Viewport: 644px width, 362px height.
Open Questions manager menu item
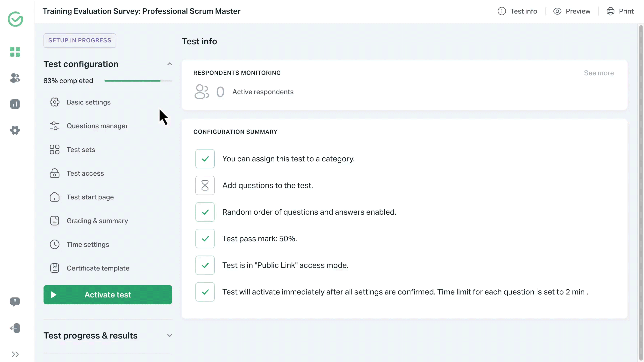(x=97, y=126)
